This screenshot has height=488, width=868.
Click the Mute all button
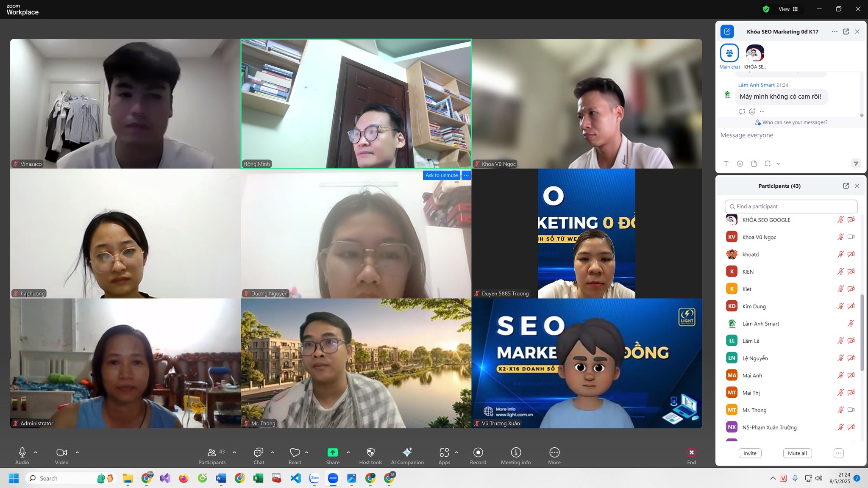pos(797,453)
